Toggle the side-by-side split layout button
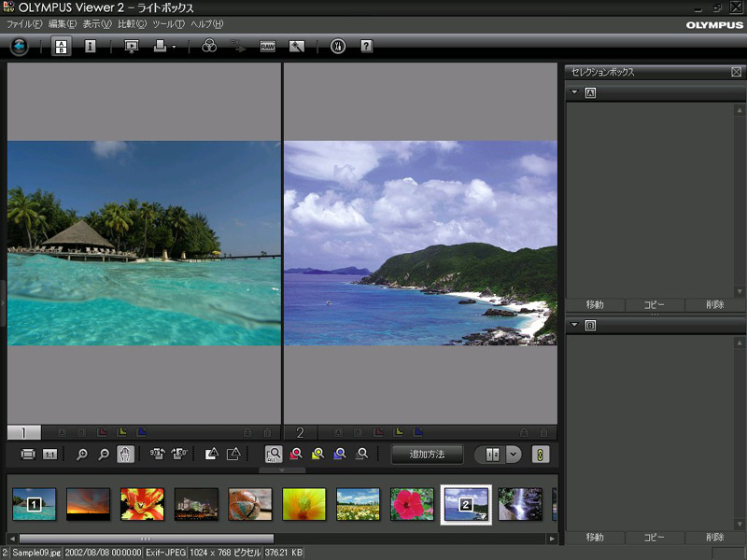 [x=490, y=455]
